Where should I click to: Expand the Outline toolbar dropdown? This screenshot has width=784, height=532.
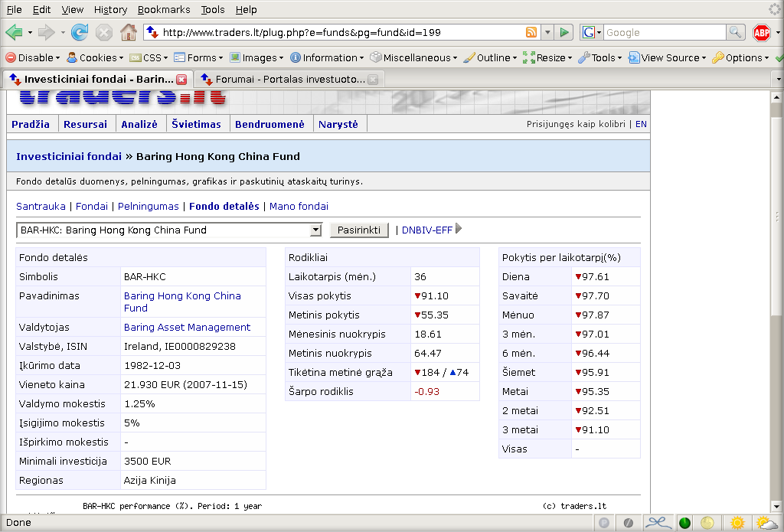coord(490,58)
